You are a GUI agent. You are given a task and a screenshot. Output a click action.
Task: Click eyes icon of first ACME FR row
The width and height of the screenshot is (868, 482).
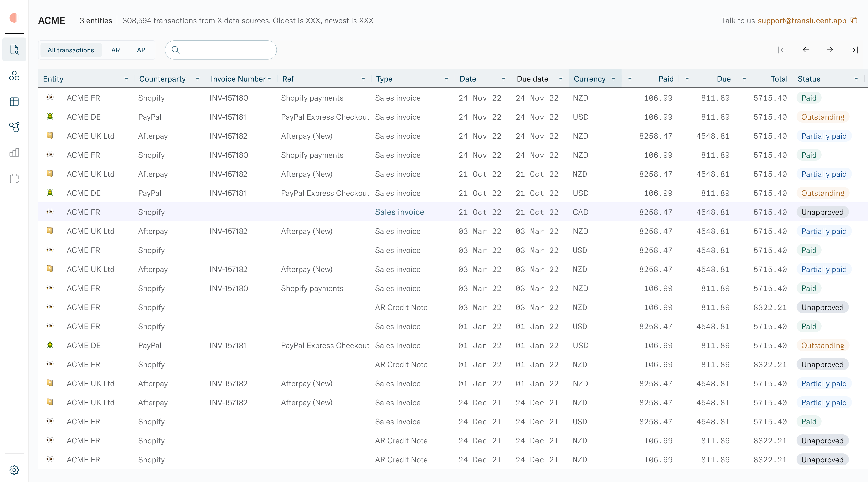coord(50,97)
